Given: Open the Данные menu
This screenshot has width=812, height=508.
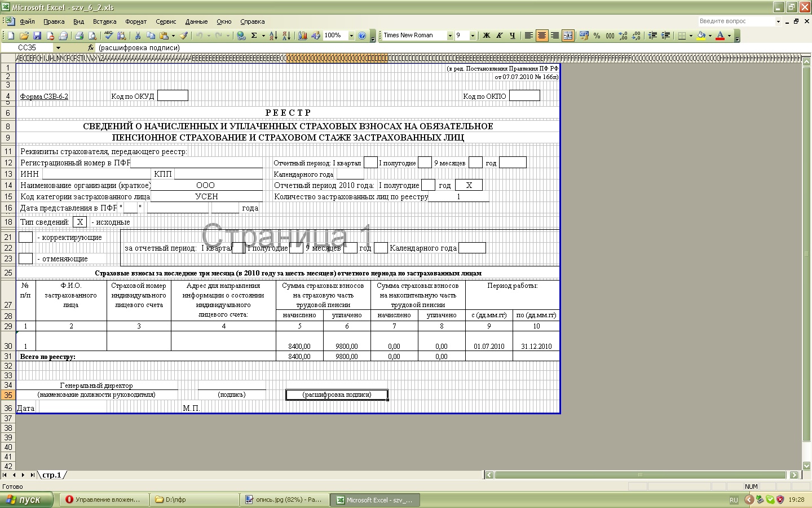Looking at the screenshot, I should [x=196, y=21].
